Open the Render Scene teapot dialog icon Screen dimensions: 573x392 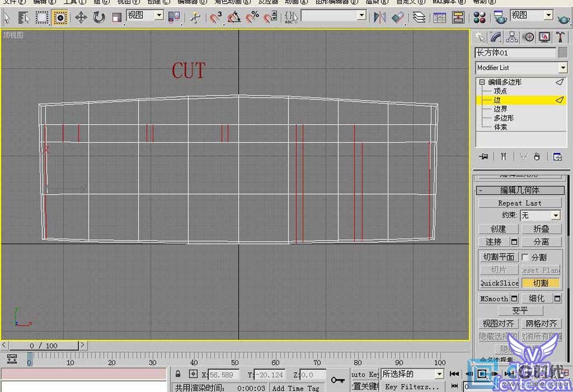point(499,17)
